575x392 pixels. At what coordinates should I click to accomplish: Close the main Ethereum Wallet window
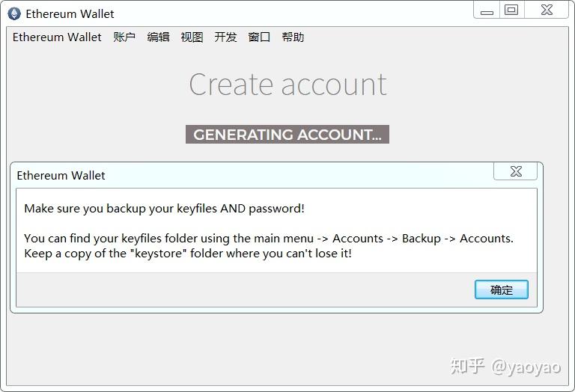click(x=547, y=10)
